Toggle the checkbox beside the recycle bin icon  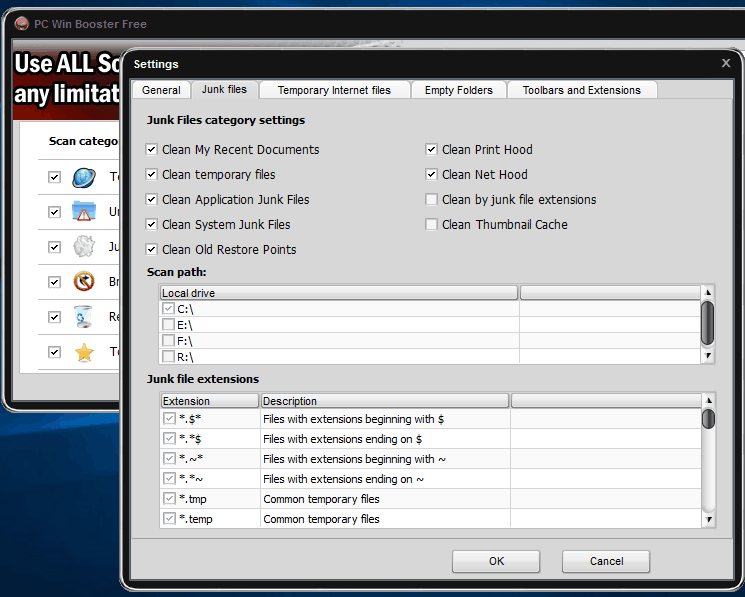tap(54, 317)
